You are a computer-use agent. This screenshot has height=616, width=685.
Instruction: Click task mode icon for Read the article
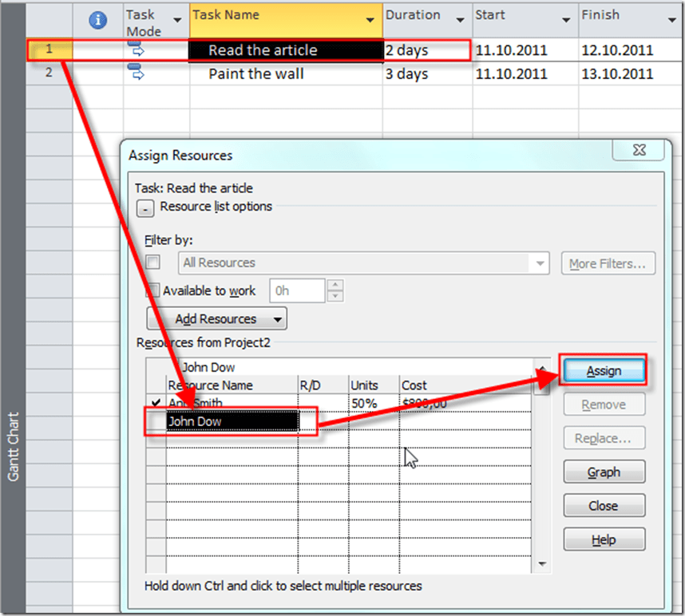[136, 50]
